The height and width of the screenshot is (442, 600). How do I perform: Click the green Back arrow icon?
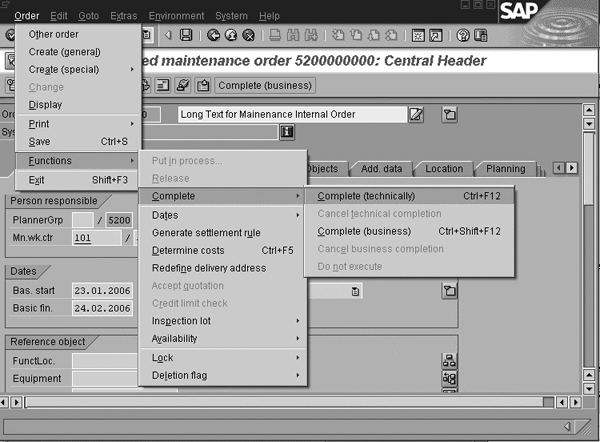tap(213, 36)
